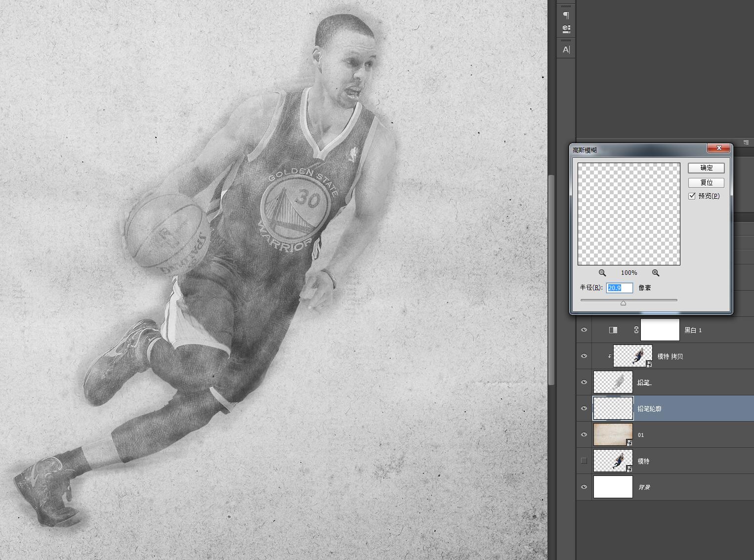
Task: Click the 黑白 1 adjustment layer icon
Action: tap(613, 330)
